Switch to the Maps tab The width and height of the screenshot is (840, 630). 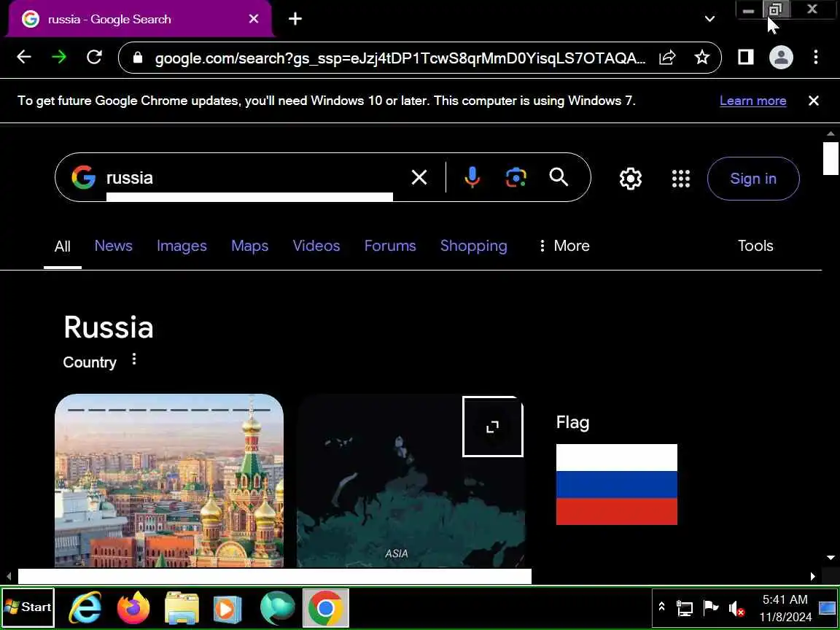(x=249, y=246)
